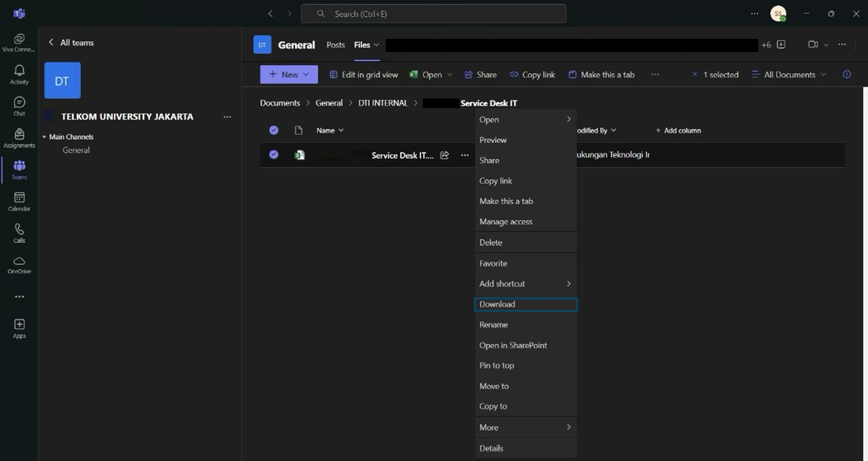
Task: Open Calls from the sidebar
Action: [19, 233]
